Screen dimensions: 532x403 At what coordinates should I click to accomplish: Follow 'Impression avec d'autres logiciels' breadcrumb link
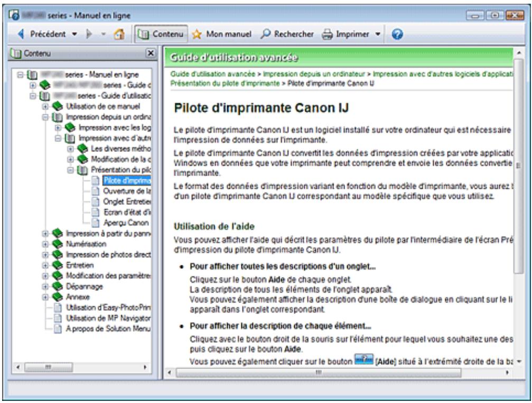[443, 74]
